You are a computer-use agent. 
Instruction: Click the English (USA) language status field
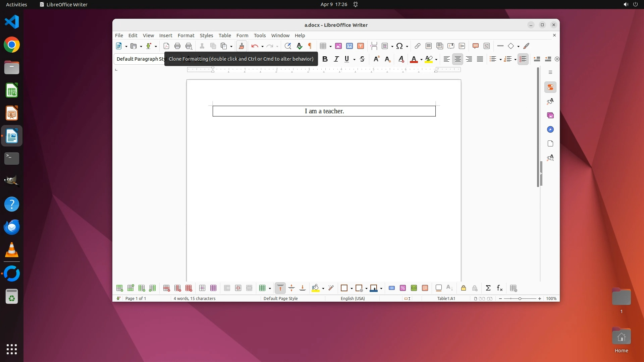click(x=353, y=298)
